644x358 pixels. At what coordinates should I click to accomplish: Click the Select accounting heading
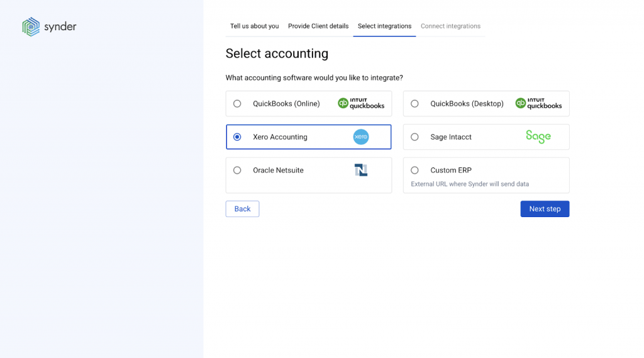[277, 53]
